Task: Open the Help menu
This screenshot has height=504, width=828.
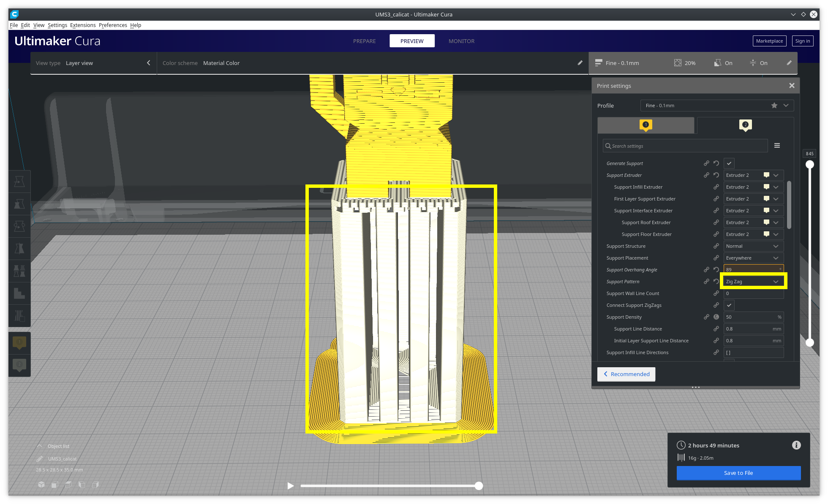Action: (x=136, y=25)
